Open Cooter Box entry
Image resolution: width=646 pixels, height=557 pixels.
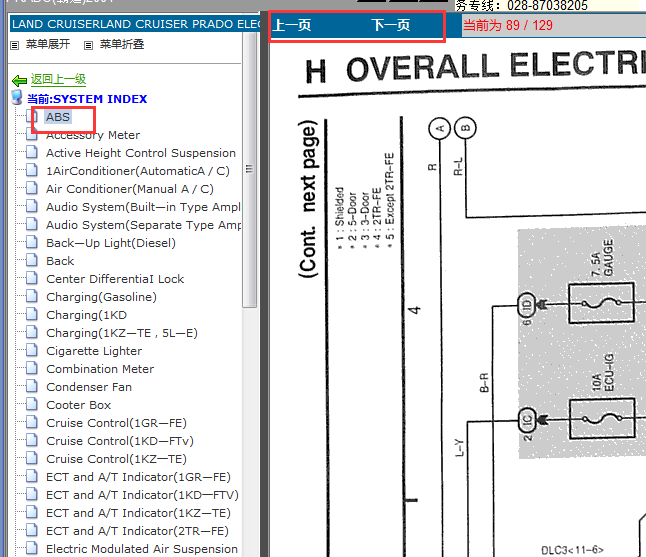tap(78, 405)
